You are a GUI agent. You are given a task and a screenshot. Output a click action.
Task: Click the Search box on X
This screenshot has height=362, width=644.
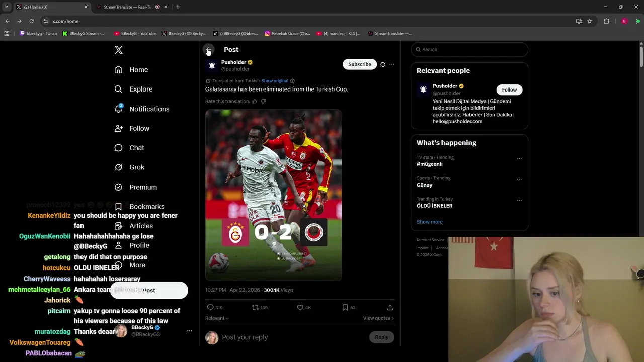point(469,50)
